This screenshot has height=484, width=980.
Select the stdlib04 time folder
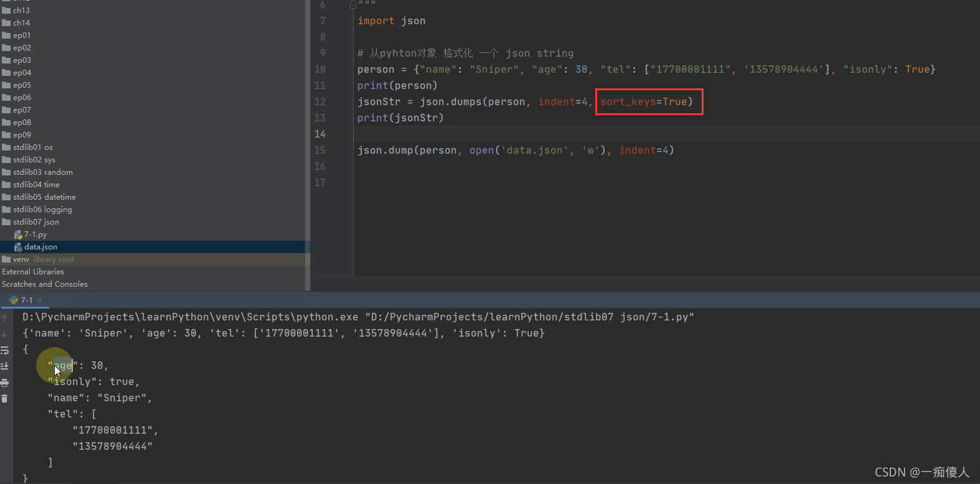coord(36,185)
